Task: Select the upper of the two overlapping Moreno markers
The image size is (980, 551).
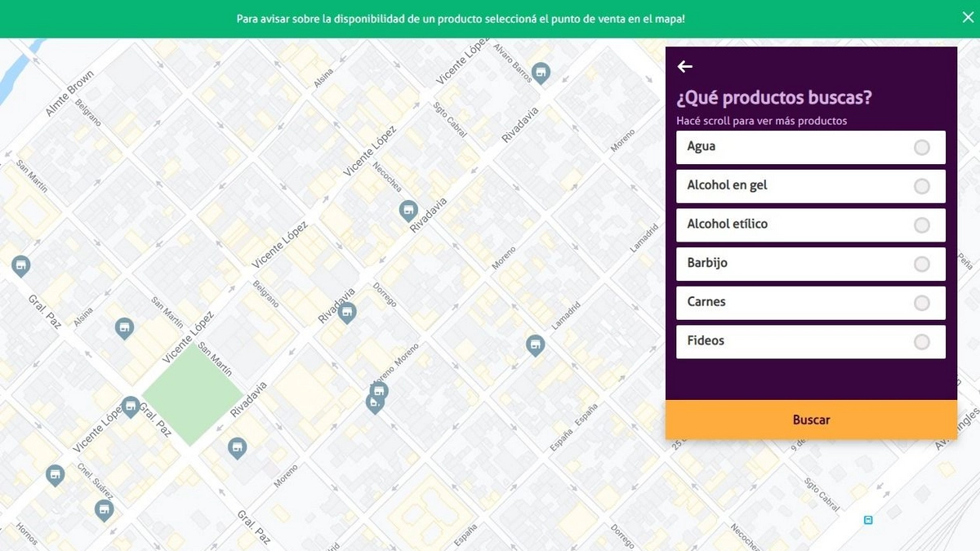Action: (x=379, y=391)
